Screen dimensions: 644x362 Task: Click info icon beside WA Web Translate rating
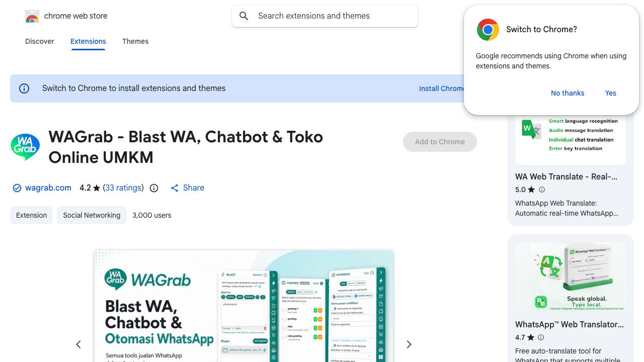coord(542,190)
